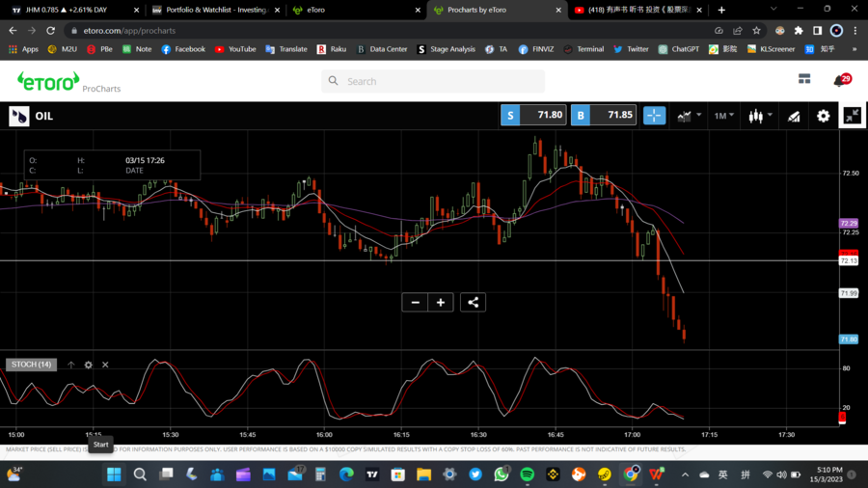Viewport: 868px width, 488px height.
Task: Click the ProCharts search field
Action: click(434, 81)
